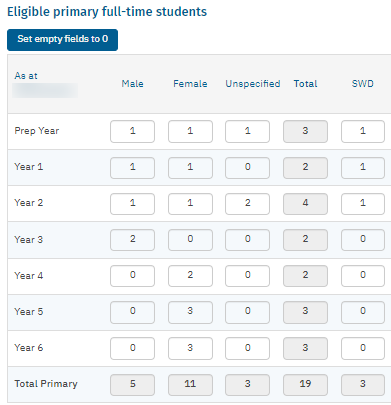Edit the Year 2 Male input
The height and width of the screenshot is (405, 391).
point(132,203)
